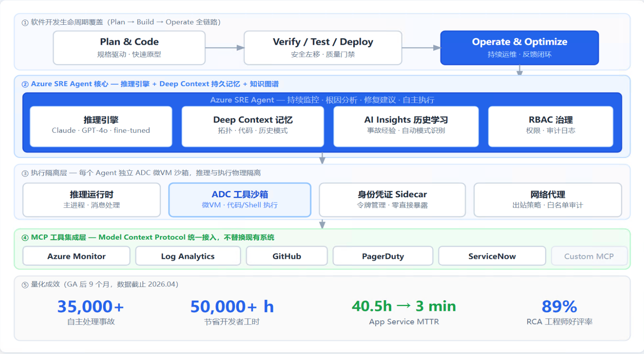Image resolution: width=644 pixels, height=354 pixels.
Task: Open the 推理引擎 card
Action: [101, 126]
